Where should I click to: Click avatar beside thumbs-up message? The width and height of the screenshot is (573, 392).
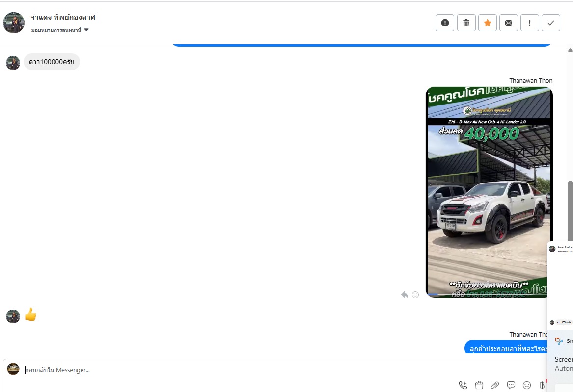tap(13, 316)
